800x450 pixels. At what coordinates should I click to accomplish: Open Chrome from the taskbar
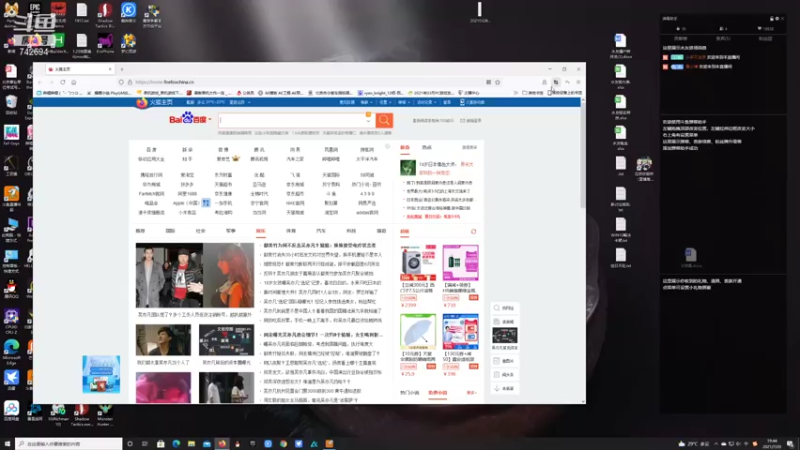(x=283, y=444)
